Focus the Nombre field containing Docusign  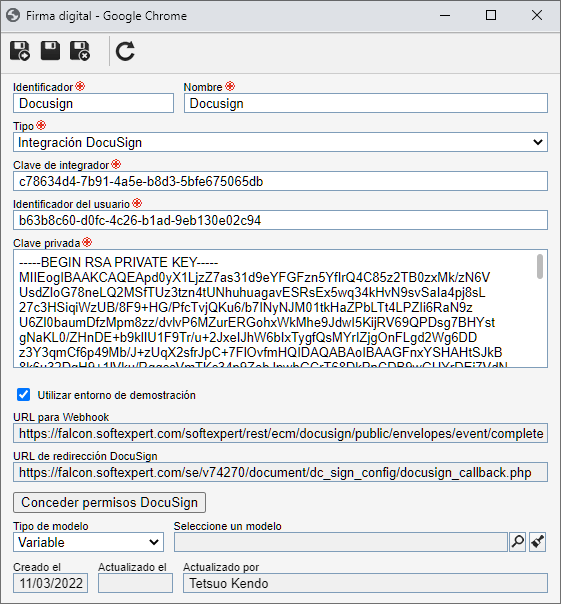tap(366, 103)
